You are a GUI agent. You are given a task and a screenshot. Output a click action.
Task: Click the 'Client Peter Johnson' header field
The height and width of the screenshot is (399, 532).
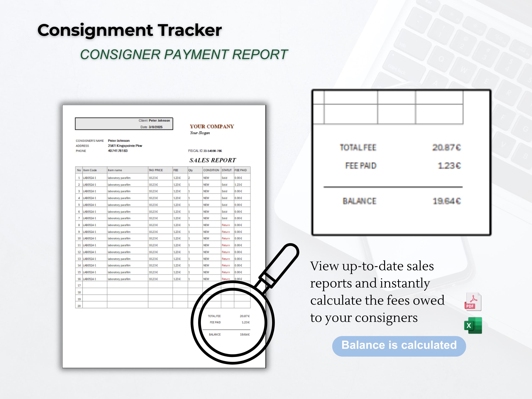pos(154,120)
